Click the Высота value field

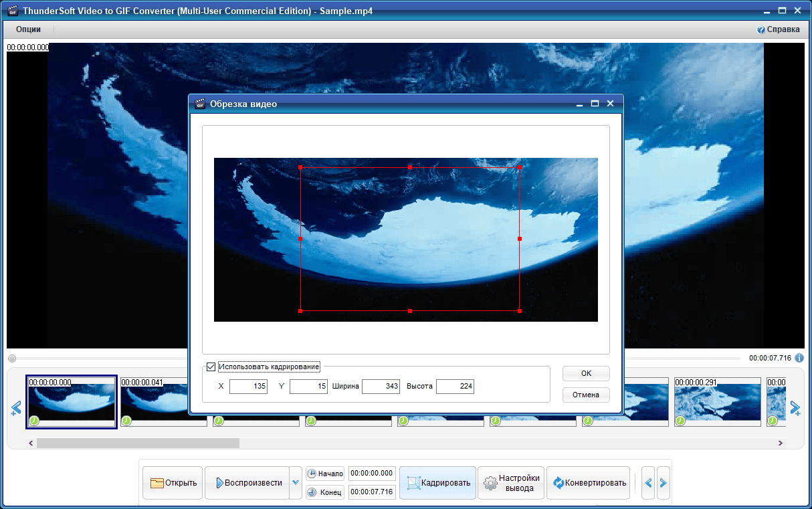[455, 387]
